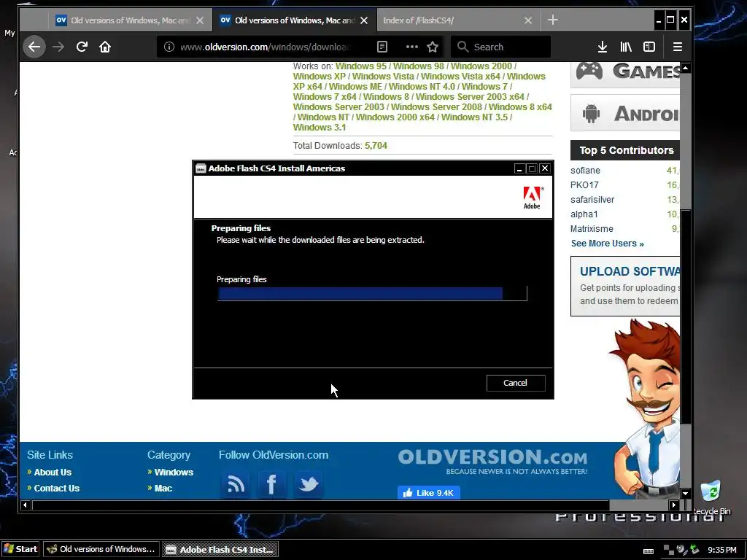Go back using the browser back arrow

[34, 47]
